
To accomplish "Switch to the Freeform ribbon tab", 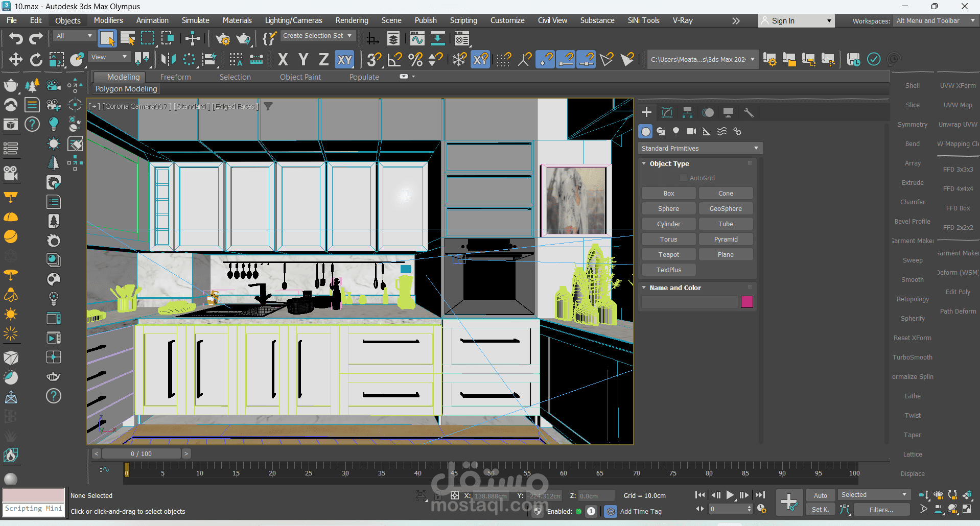I will 175,77.
